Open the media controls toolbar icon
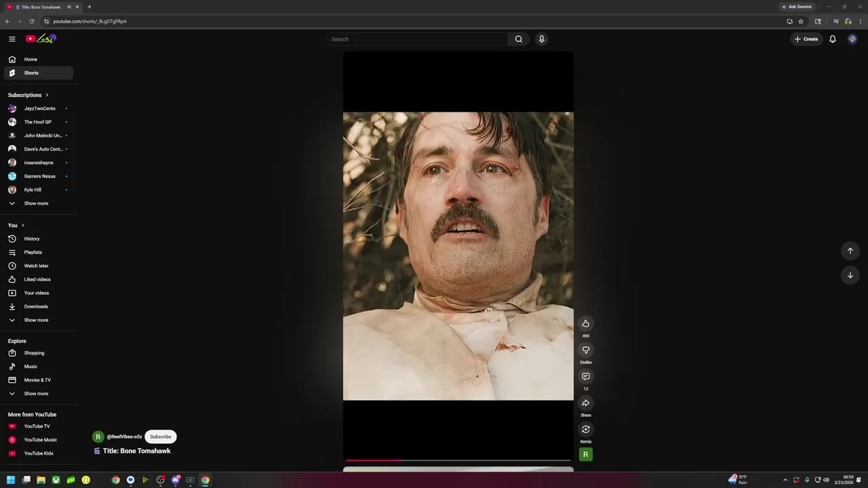 835,21
